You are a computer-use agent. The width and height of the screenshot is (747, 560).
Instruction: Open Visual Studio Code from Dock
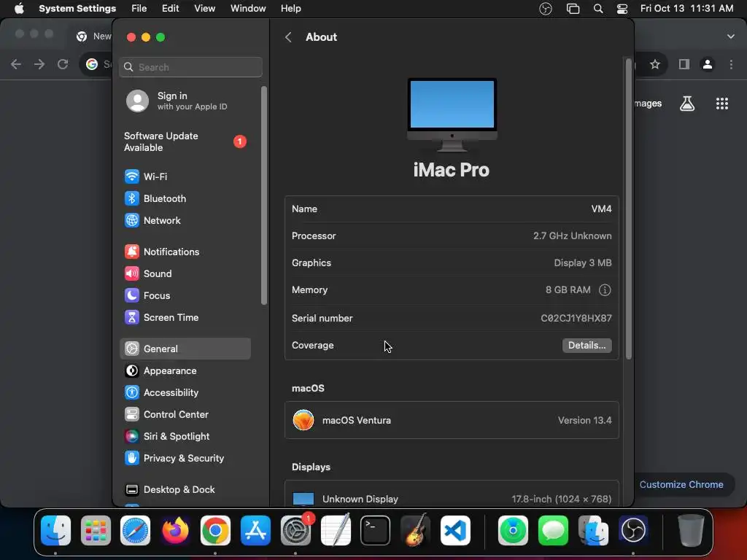click(455, 531)
